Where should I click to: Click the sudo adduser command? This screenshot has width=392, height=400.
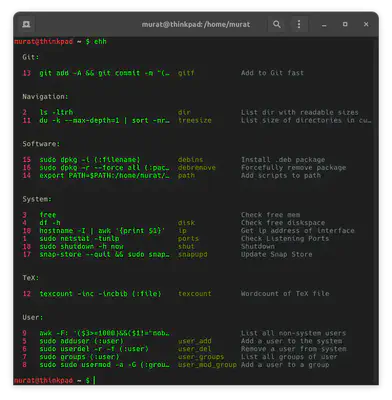pyautogui.click(x=81, y=341)
